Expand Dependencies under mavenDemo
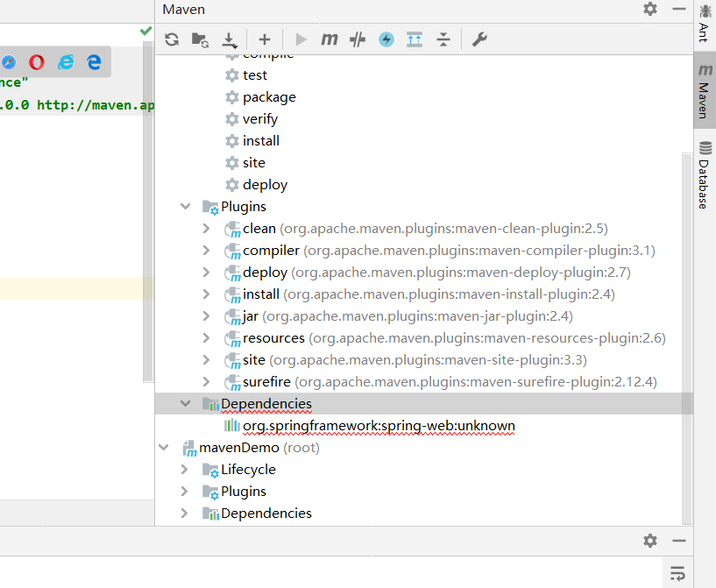This screenshot has width=716, height=588. pos(185,514)
